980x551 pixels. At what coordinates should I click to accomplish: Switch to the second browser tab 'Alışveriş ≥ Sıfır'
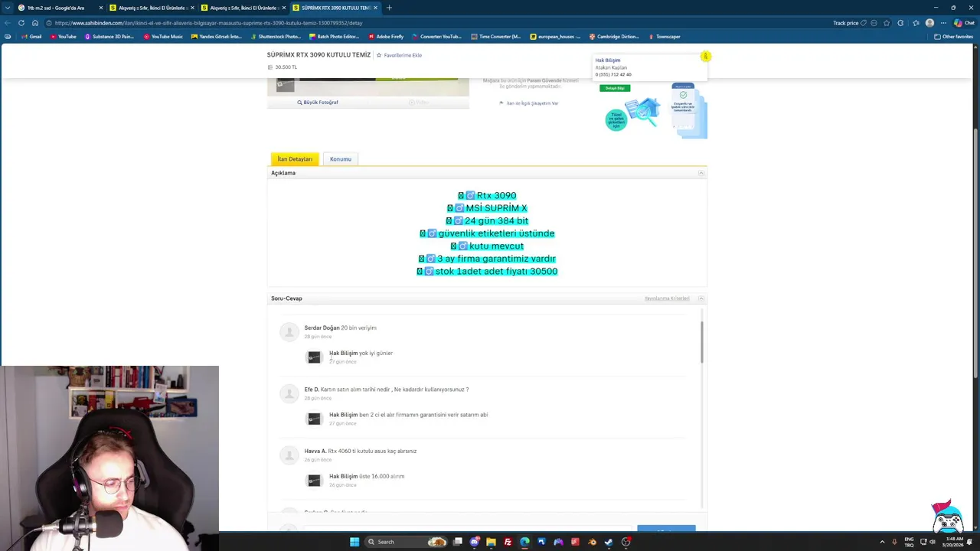pos(152,8)
